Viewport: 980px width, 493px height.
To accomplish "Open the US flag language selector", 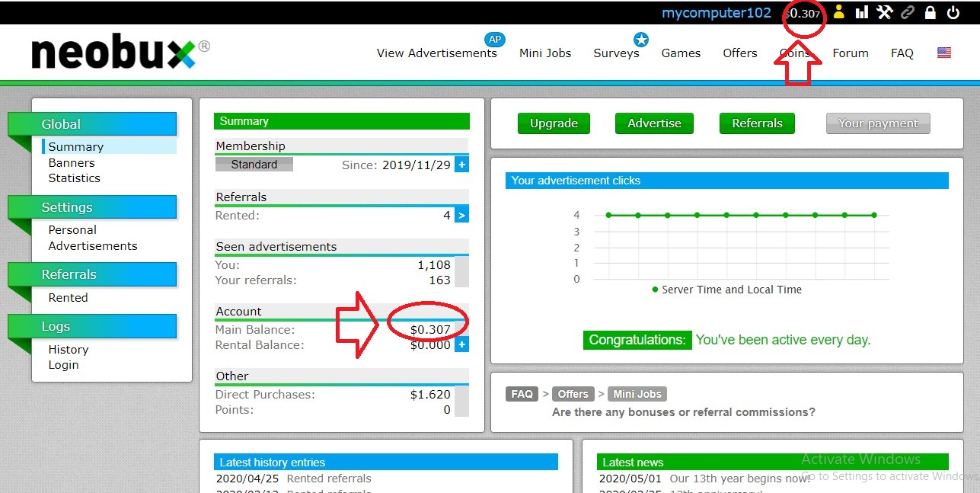I will [944, 53].
